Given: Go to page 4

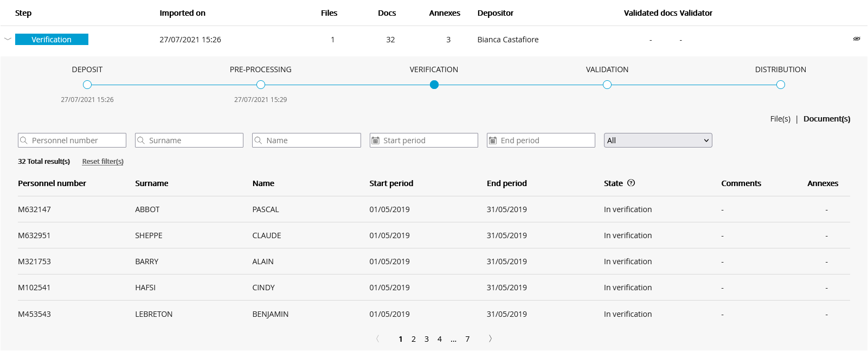Looking at the screenshot, I should tap(440, 339).
